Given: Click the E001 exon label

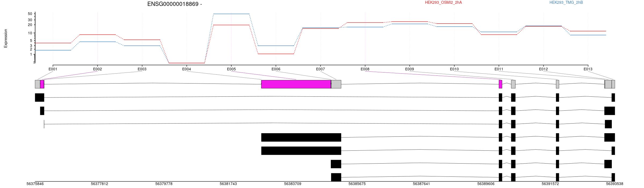Looking at the screenshot, I should (53, 69).
